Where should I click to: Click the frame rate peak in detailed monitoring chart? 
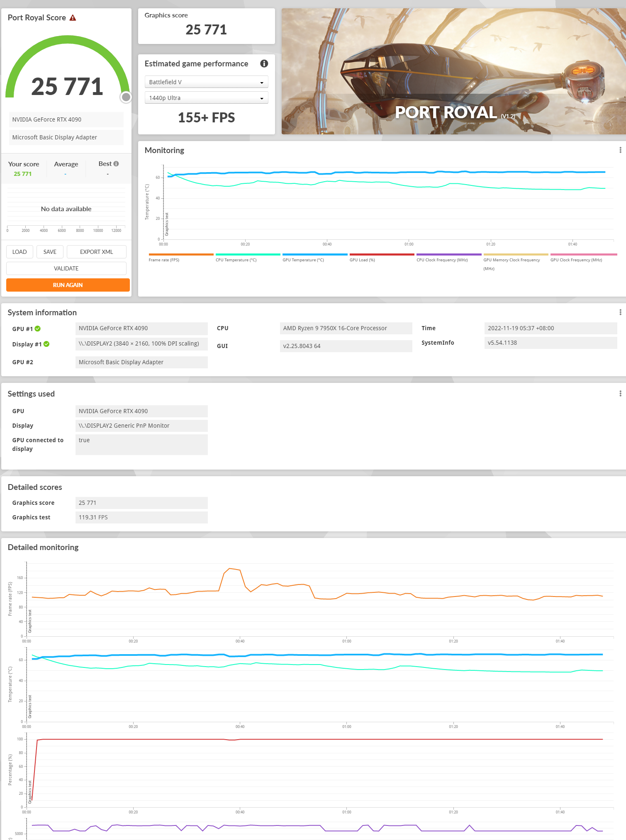[x=230, y=569]
